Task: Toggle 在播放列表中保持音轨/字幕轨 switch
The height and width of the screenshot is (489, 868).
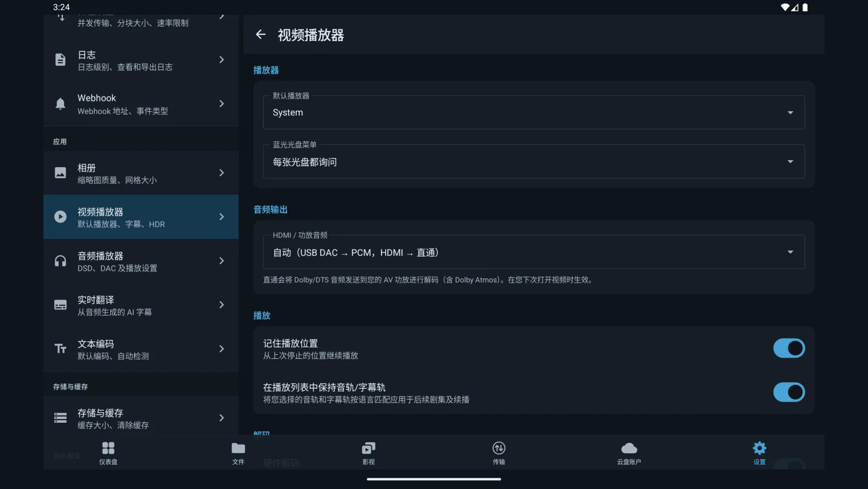Action: (x=789, y=392)
